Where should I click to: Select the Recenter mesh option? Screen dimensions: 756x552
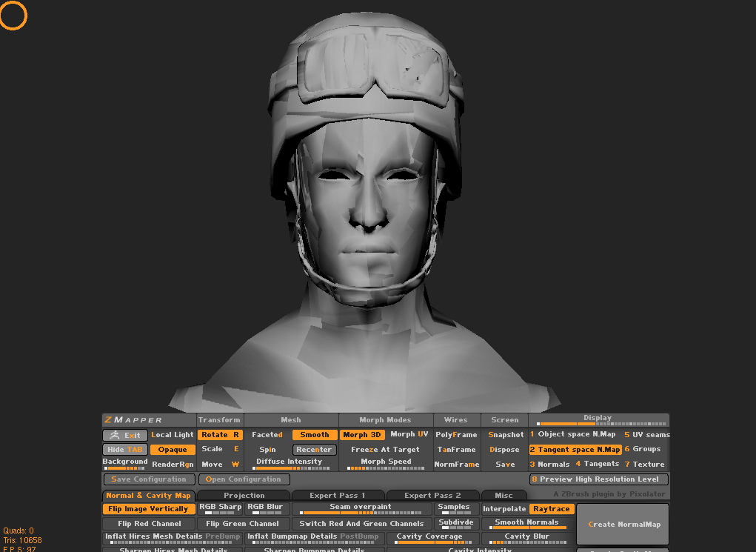tap(314, 450)
